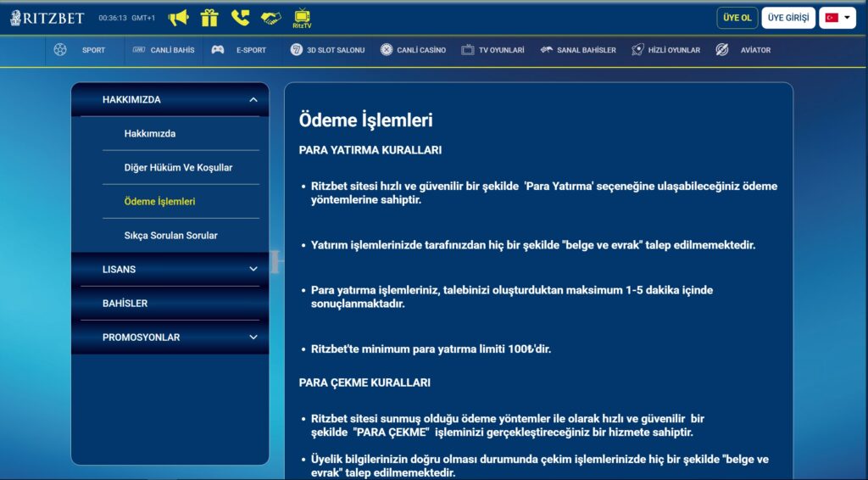The height and width of the screenshot is (480, 868).
Task: Click the 3D Slot Salonu seven icon
Action: pyautogui.click(x=296, y=50)
